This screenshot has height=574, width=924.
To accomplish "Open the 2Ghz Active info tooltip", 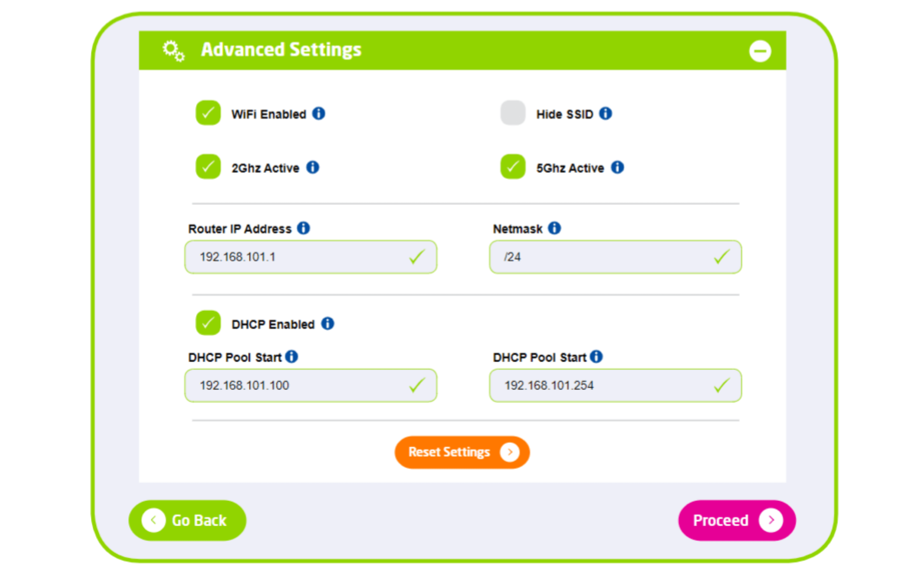I will [313, 167].
